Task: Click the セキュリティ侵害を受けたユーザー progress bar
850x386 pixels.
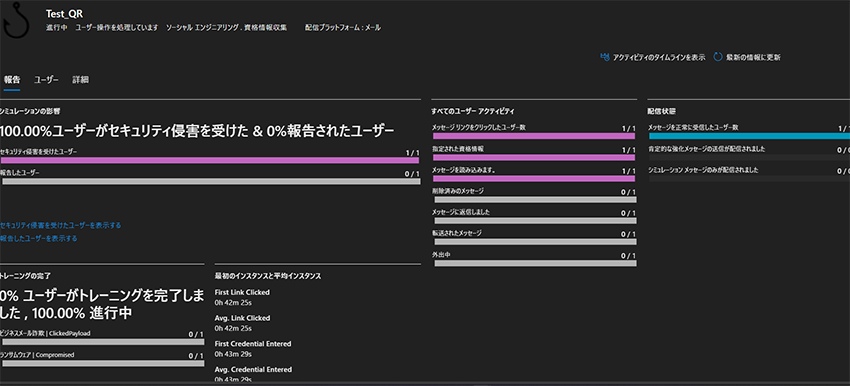Action: pos(210,160)
